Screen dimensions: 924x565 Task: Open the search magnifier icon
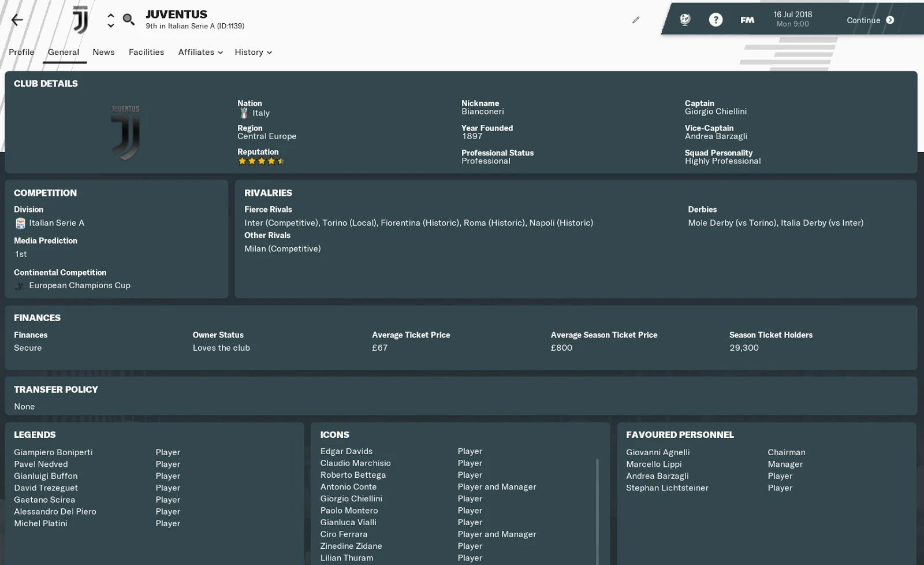(129, 20)
